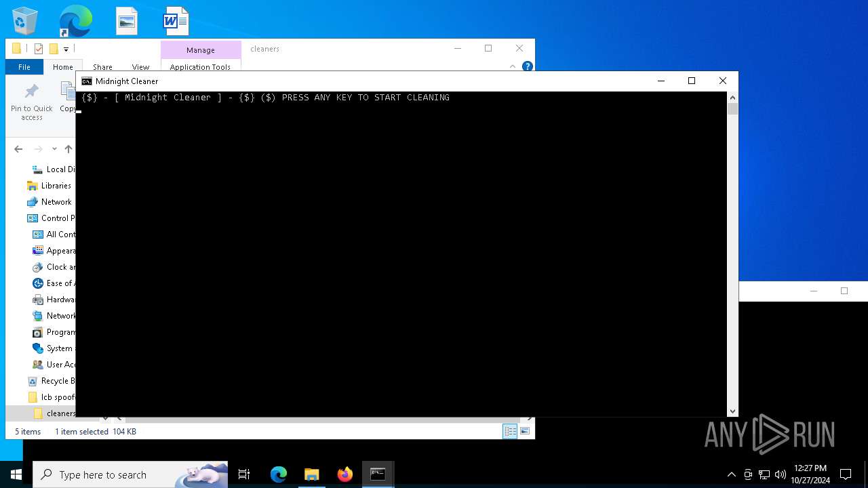
Task: Open the Application Tools tab
Action: [200, 67]
